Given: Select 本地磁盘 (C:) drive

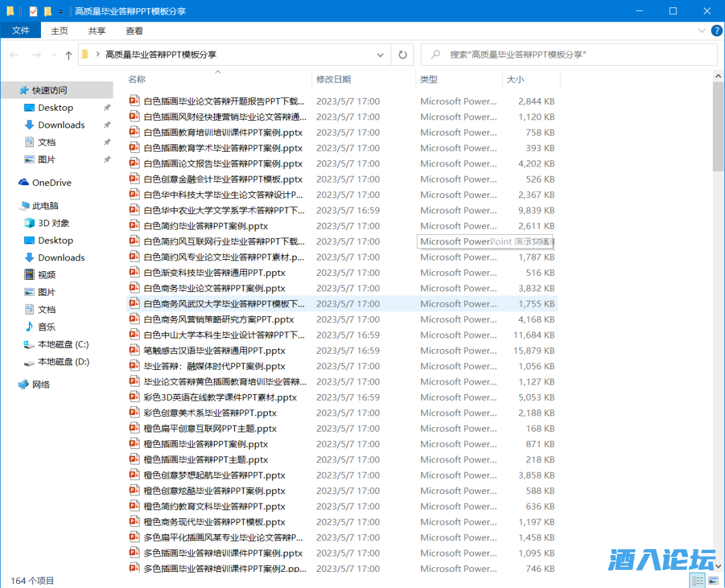Looking at the screenshot, I should [x=62, y=344].
